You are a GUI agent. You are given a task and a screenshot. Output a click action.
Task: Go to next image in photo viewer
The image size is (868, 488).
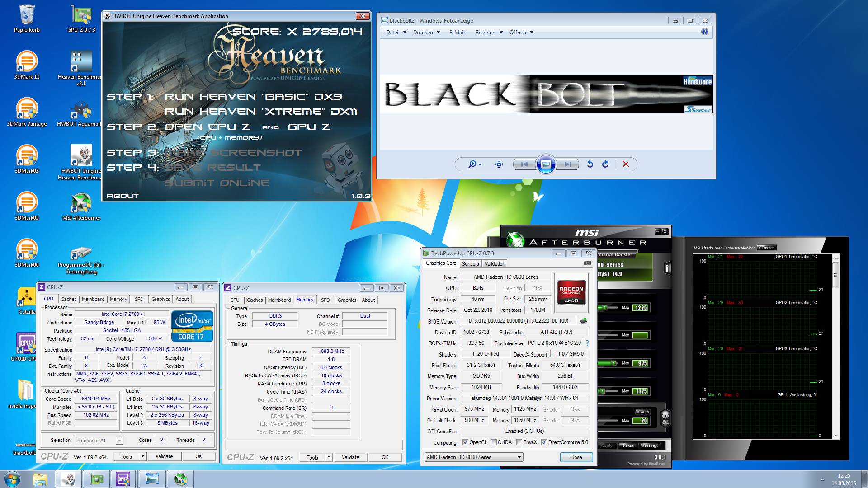click(x=568, y=164)
